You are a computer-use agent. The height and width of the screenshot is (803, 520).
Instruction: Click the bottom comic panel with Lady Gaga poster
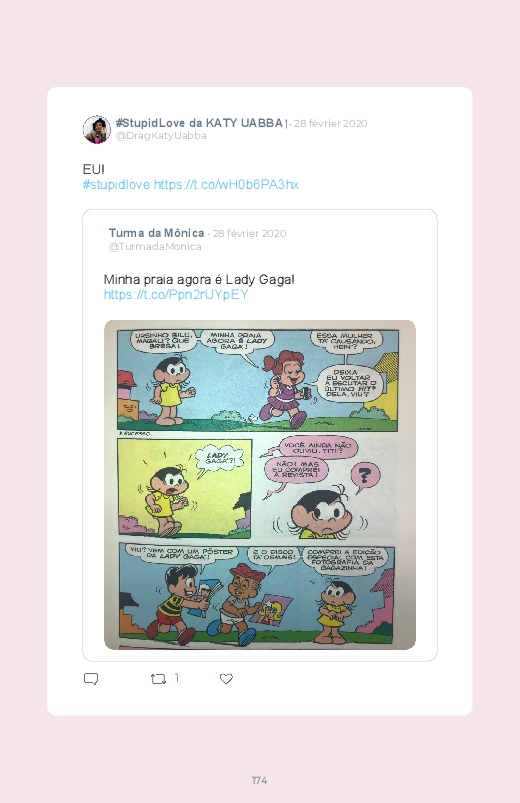pos(257,595)
